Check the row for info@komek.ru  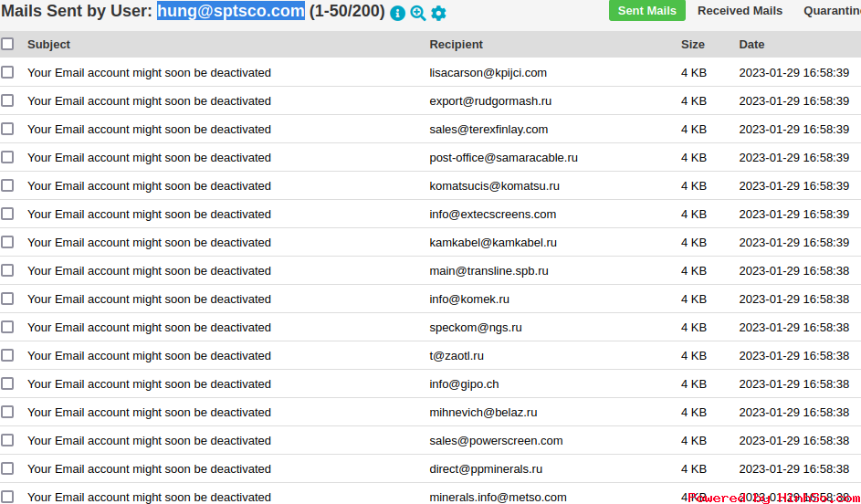7,299
